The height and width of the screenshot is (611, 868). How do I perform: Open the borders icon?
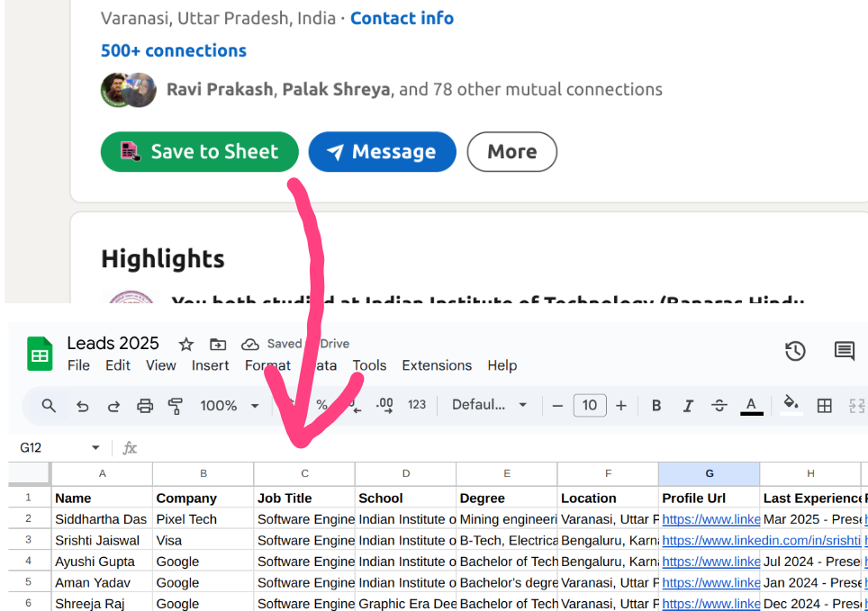coord(824,406)
